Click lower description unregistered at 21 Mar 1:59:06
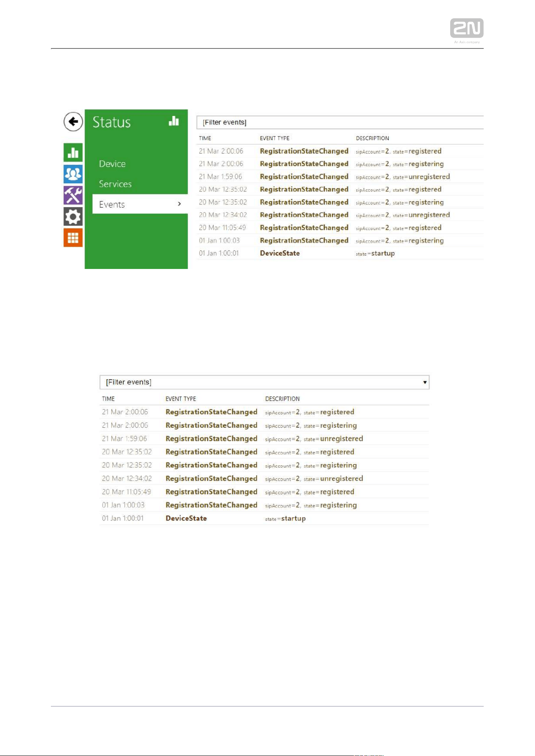Image resolution: width=535 pixels, height=756 pixels. tap(314, 439)
